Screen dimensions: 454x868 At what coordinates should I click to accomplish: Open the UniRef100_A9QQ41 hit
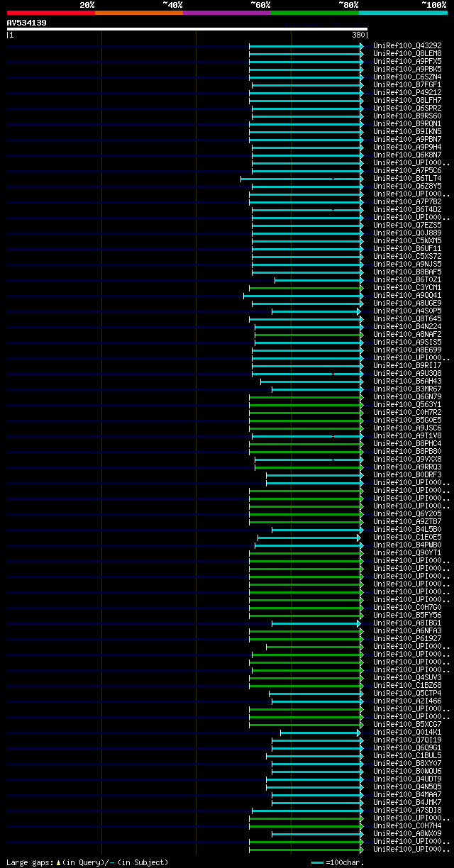407,295
